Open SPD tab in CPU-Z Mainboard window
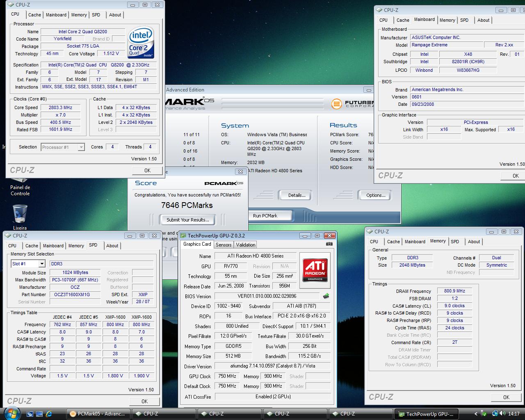The width and height of the screenshot is (525, 420). pos(464,20)
